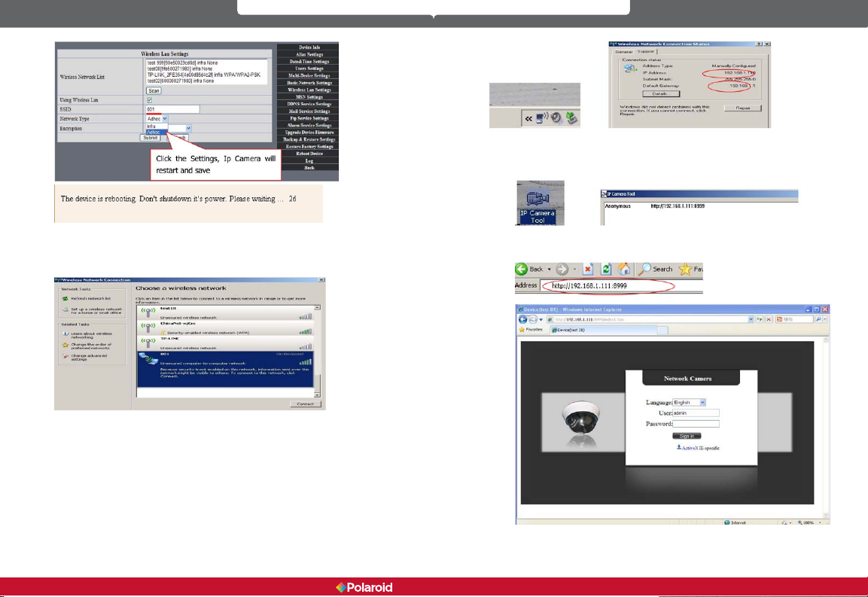This screenshot has width=868, height=597.
Task: Select the ChinaNet network antenna icon
Action: point(148,327)
